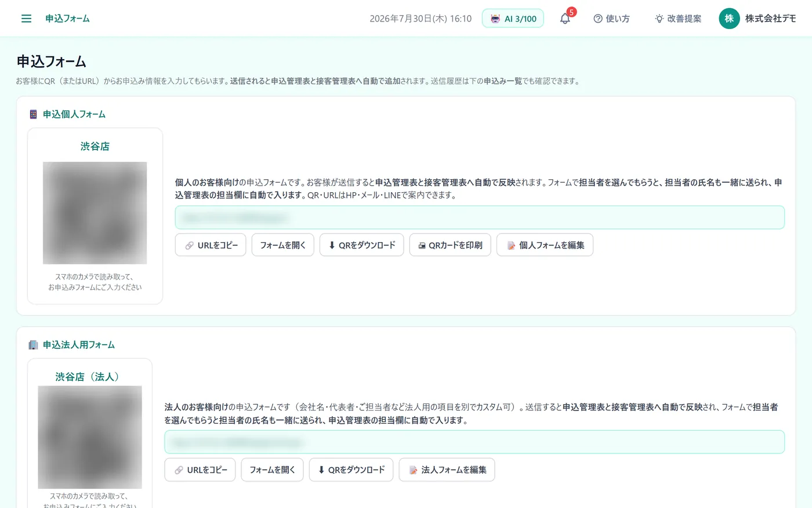The width and height of the screenshot is (812, 508).
Task: Click the 渋谷店（法人） QR code image
Action: coord(90,437)
